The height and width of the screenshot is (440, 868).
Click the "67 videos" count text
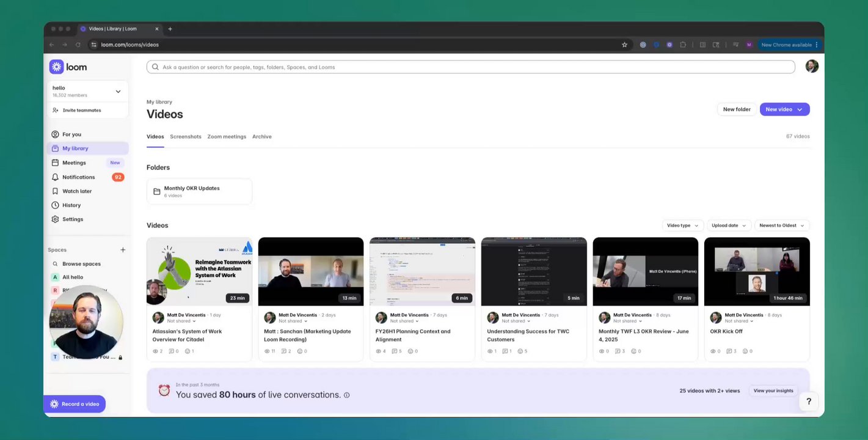[798, 137]
